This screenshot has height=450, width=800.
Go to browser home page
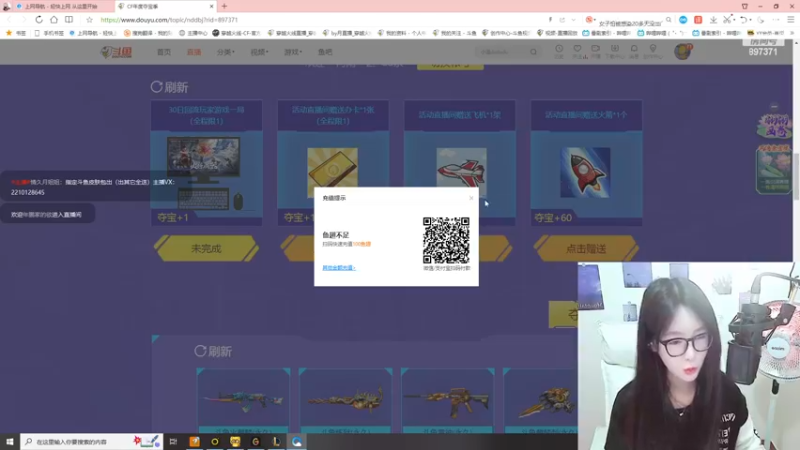pyautogui.click(x=54, y=20)
